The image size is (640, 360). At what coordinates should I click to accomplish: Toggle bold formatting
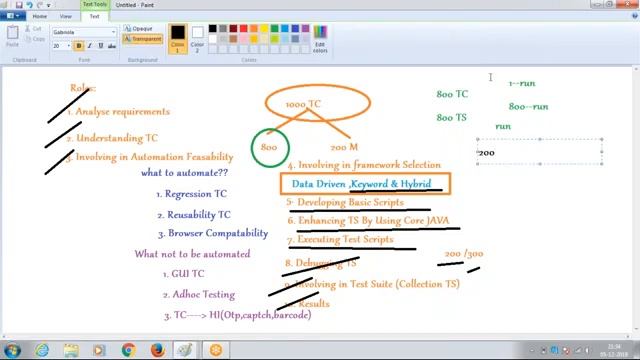79,46
